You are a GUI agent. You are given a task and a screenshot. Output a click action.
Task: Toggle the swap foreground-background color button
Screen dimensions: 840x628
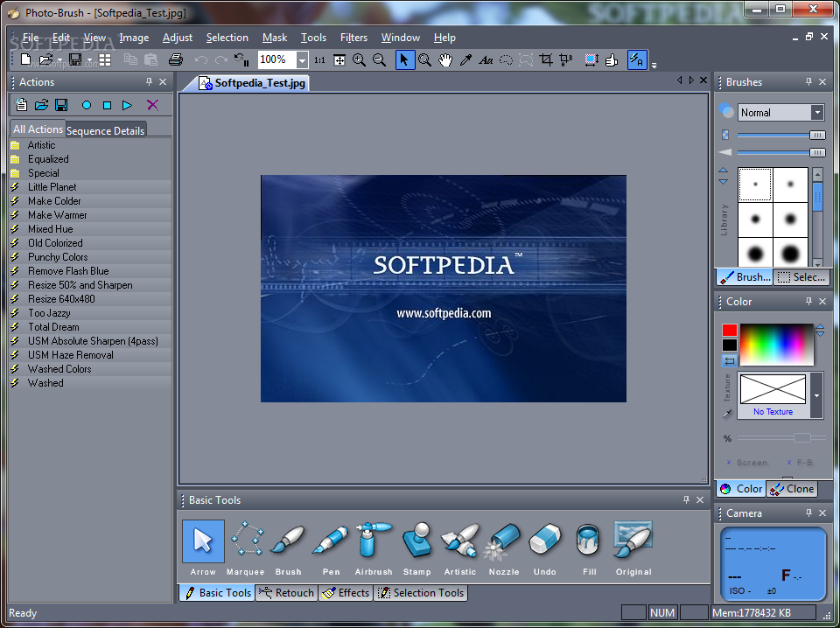[729, 361]
